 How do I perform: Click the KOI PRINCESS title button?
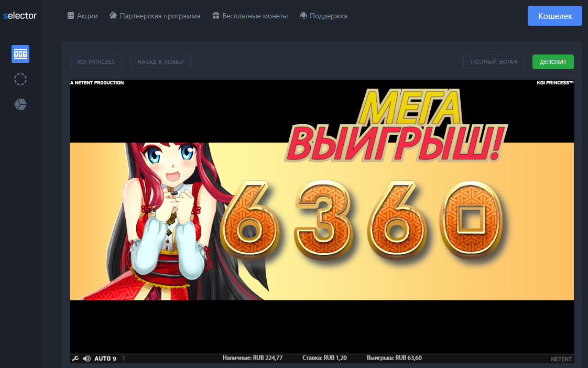[x=96, y=62]
